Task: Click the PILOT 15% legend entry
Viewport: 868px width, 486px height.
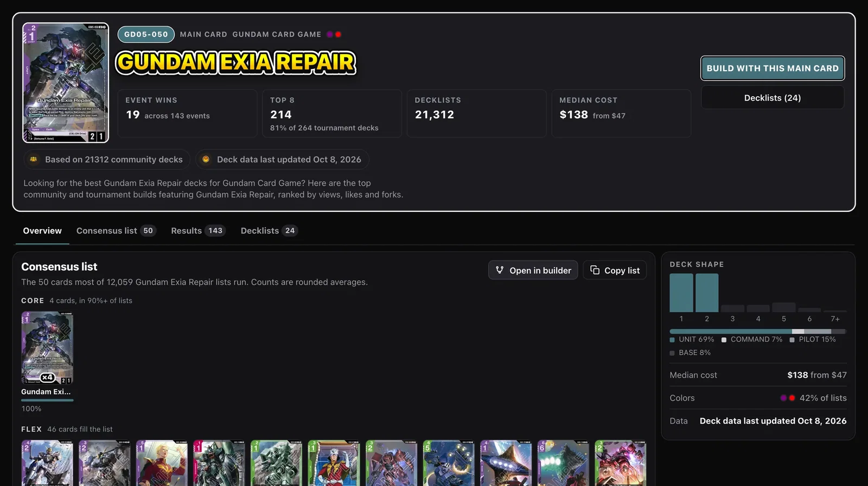Action: (813, 339)
